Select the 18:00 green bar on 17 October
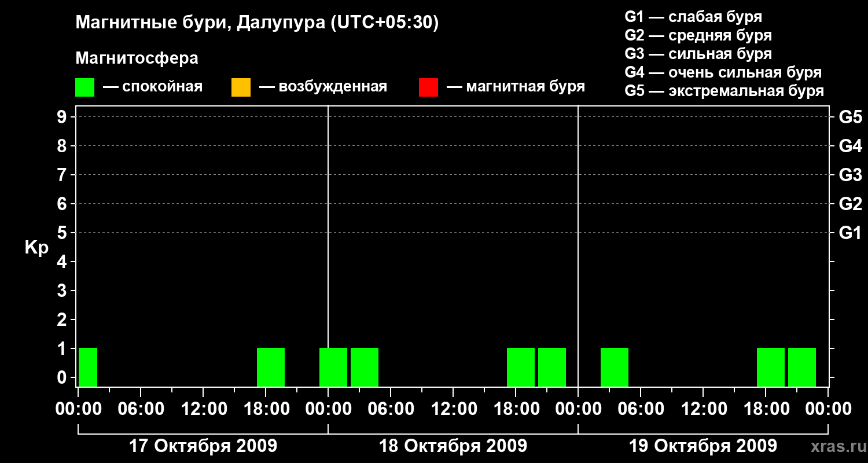Image resolution: width=868 pixels, height=463 pixels. 271,367
